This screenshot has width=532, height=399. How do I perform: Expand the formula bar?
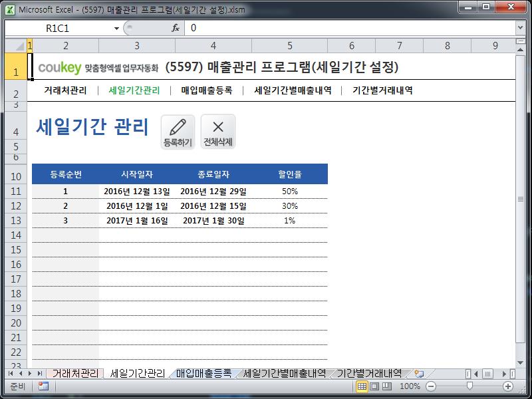point(520,28)
